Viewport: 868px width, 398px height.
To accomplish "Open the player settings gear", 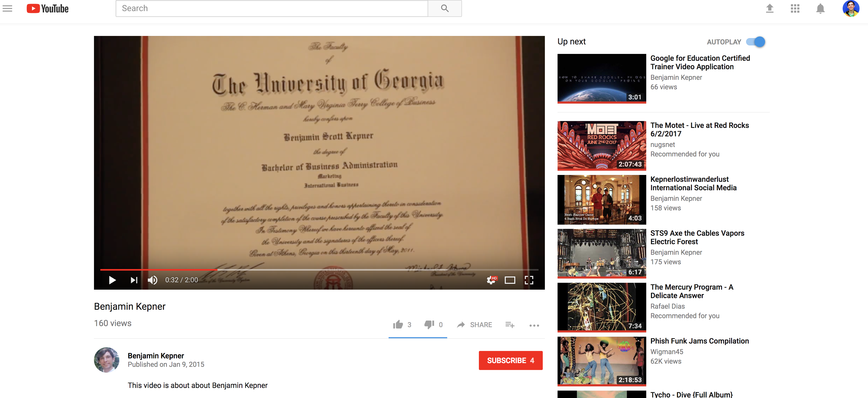I will (492, 280).
